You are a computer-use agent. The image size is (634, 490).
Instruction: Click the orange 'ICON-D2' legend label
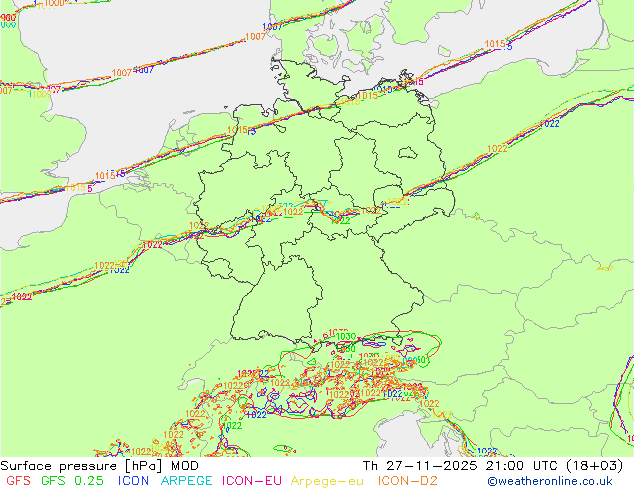pyautogui.click(x=408, y=481)
